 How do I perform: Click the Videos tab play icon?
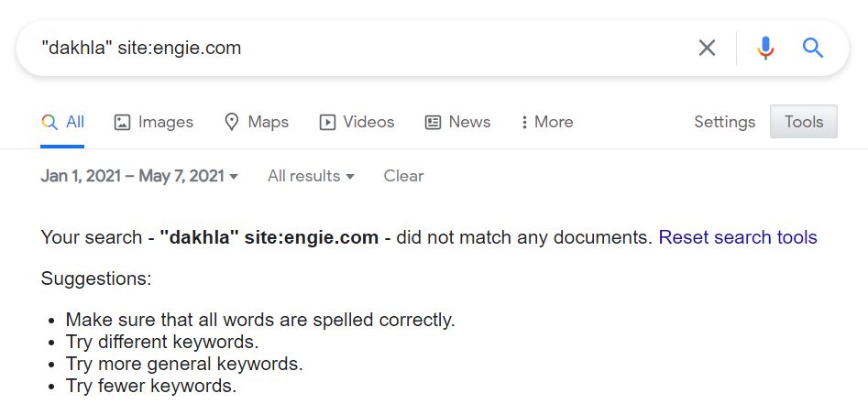pos(328,123)
